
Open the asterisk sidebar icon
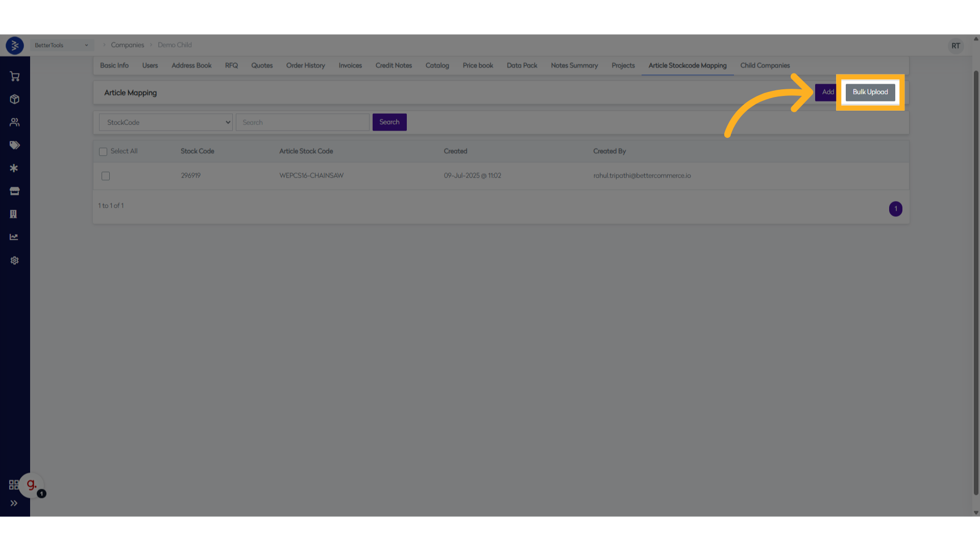tap(14, 168)
